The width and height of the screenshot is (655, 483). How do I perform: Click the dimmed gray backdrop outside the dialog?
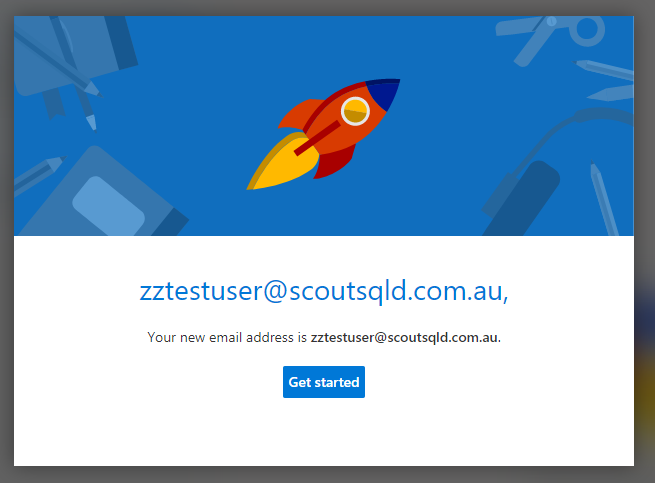click(x=645, y=209)
